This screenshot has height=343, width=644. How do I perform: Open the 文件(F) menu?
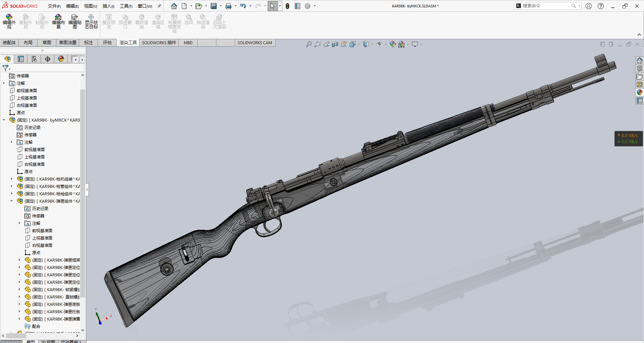point(54,6)
